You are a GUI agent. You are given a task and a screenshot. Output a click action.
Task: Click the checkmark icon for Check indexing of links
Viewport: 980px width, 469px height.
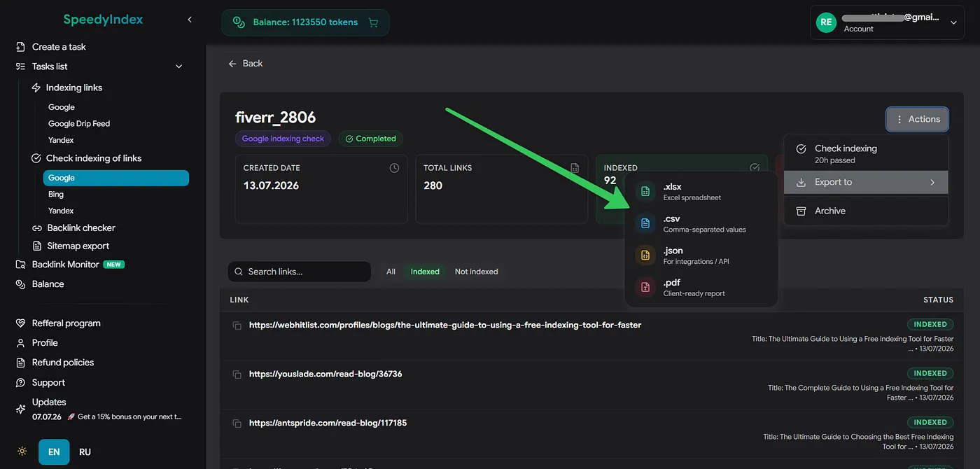click(36, 158)
